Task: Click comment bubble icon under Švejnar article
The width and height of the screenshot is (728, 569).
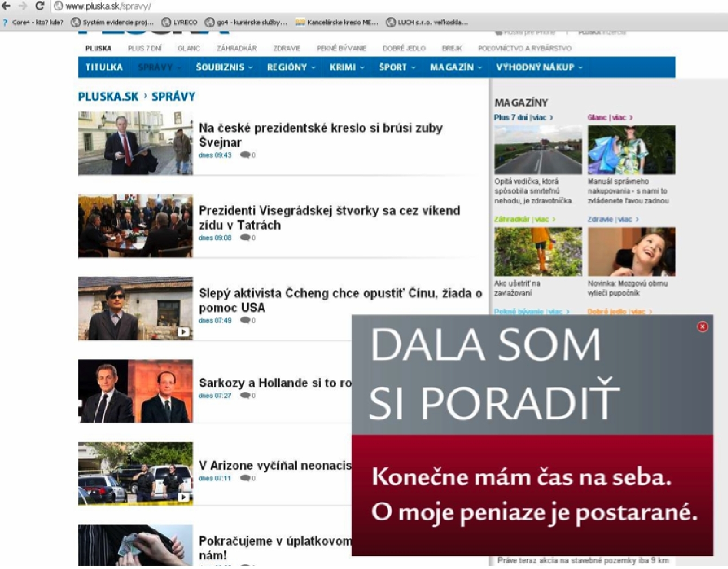Action: (x=246, y=155)
